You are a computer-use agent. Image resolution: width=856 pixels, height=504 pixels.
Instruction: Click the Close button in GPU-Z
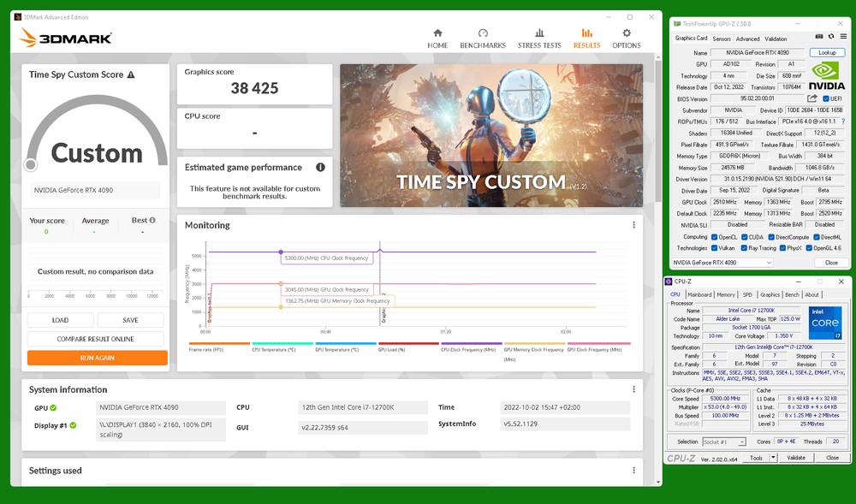[831, 263]
